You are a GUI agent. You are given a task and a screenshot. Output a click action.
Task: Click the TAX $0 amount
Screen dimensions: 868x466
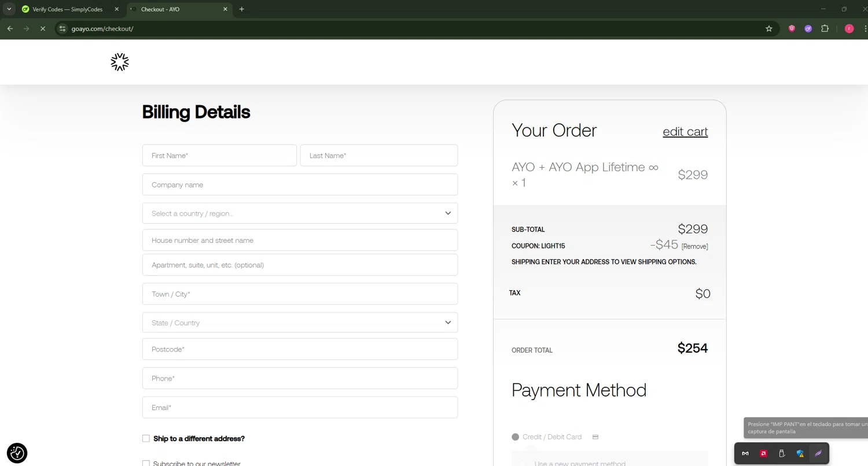coord(703,294)
